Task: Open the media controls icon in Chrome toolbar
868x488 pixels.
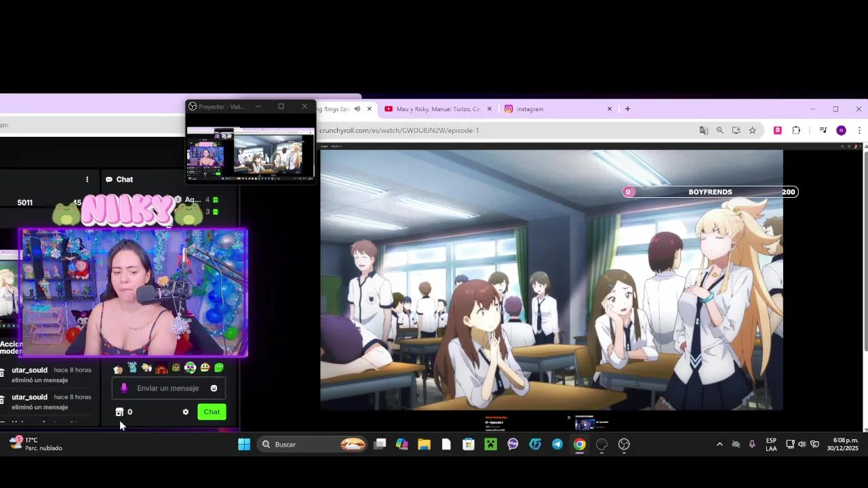Action: (x=823, y=130)
